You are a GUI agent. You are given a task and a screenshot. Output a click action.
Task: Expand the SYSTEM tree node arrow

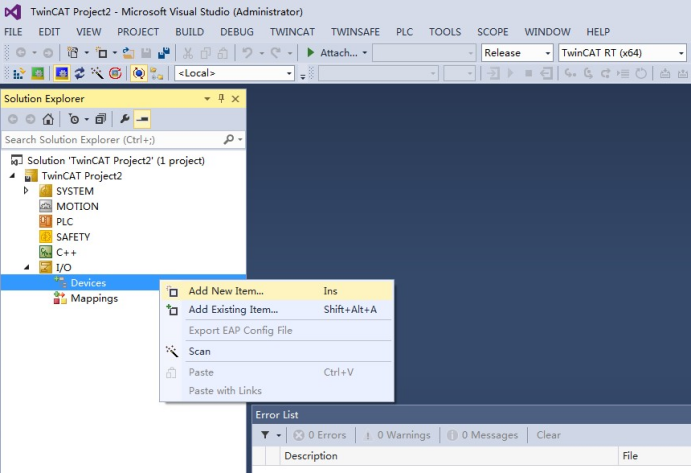[x=26, y=191]
